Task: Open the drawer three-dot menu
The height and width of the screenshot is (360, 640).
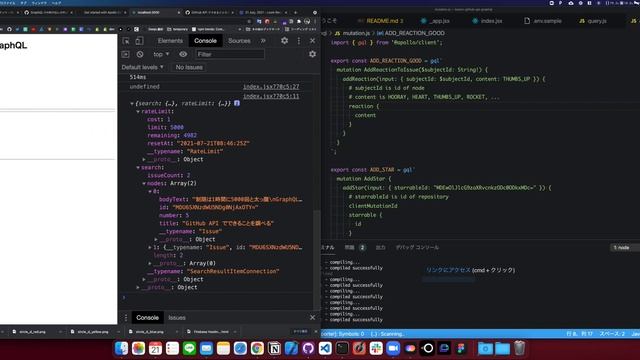Action: pos(126,318)
